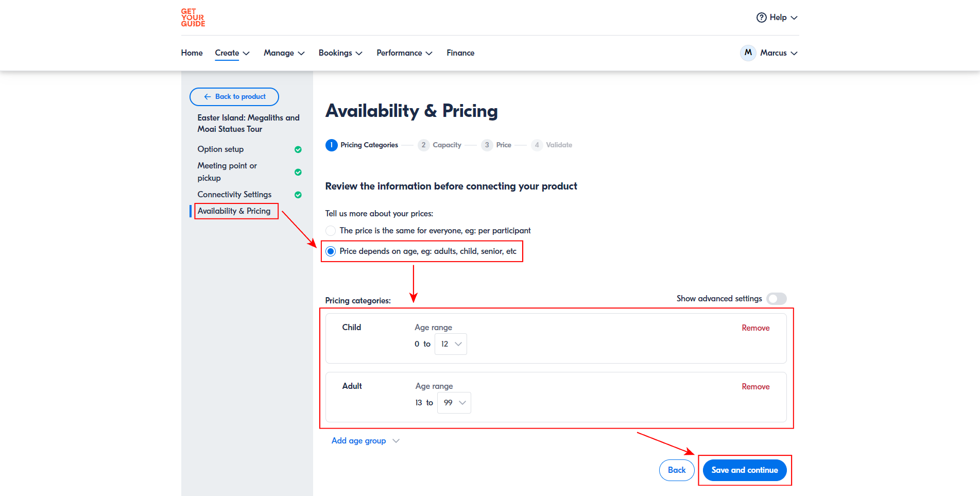Screen dimensions: 980x496
Task: Go to the Finance page
Action: pyautogui.click(x=460, y=53)
